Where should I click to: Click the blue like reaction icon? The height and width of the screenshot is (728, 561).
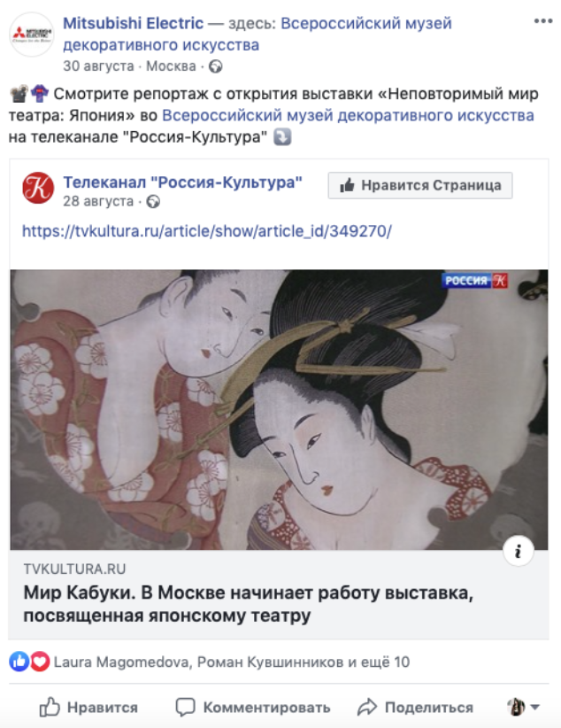click(x=19, y=662)
